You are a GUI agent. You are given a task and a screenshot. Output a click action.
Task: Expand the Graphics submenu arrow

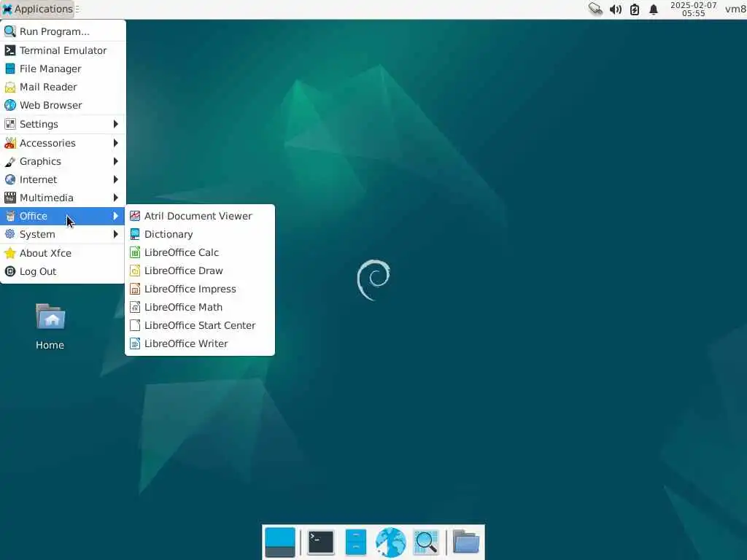[x=115, y=161]
